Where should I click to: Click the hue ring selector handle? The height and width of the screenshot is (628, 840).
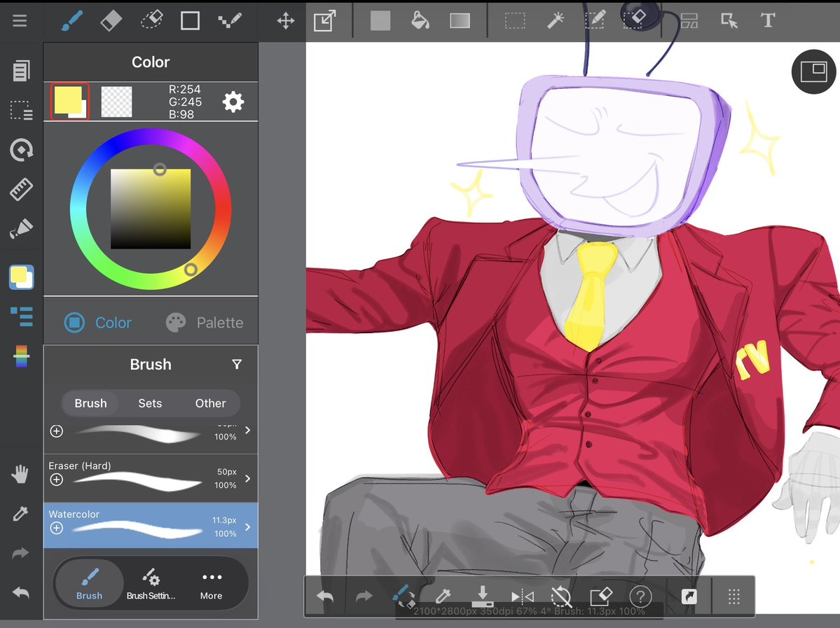click(190, 270)
